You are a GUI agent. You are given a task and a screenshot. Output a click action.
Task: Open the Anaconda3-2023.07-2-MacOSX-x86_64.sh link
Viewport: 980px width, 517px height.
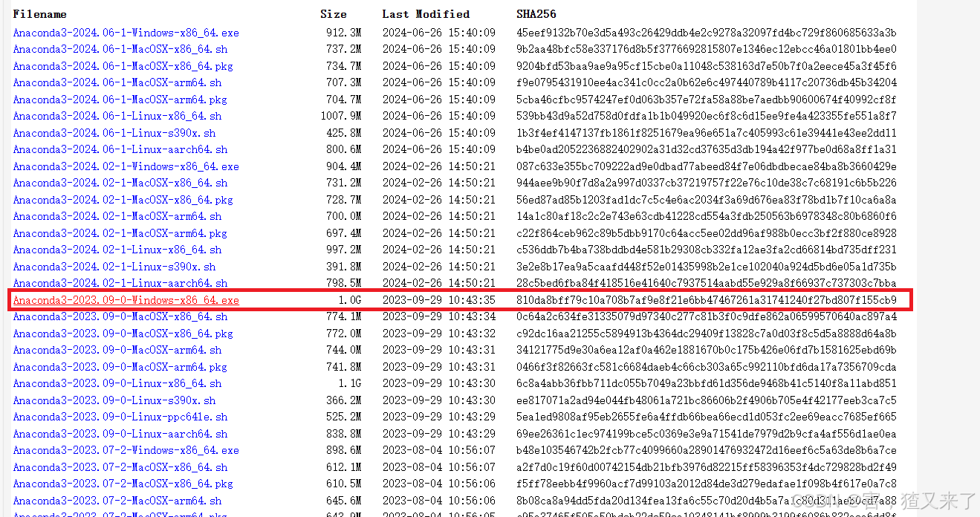pos(120,467)
